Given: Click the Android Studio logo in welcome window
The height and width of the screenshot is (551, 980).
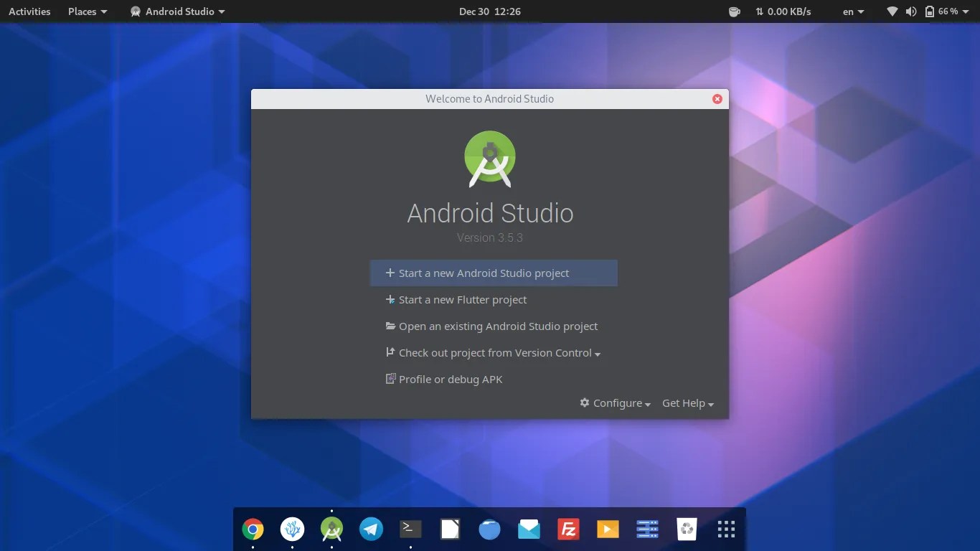Looking at the screenshot, I should (490, 159).
